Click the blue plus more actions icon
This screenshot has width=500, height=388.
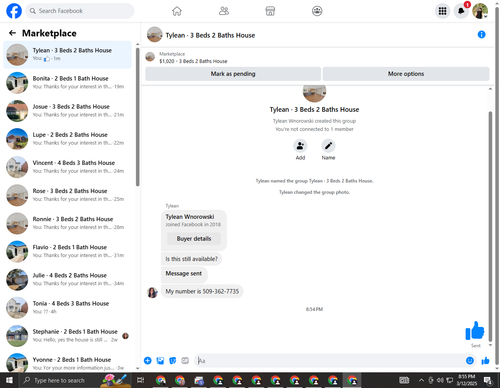tap(148, 360)
